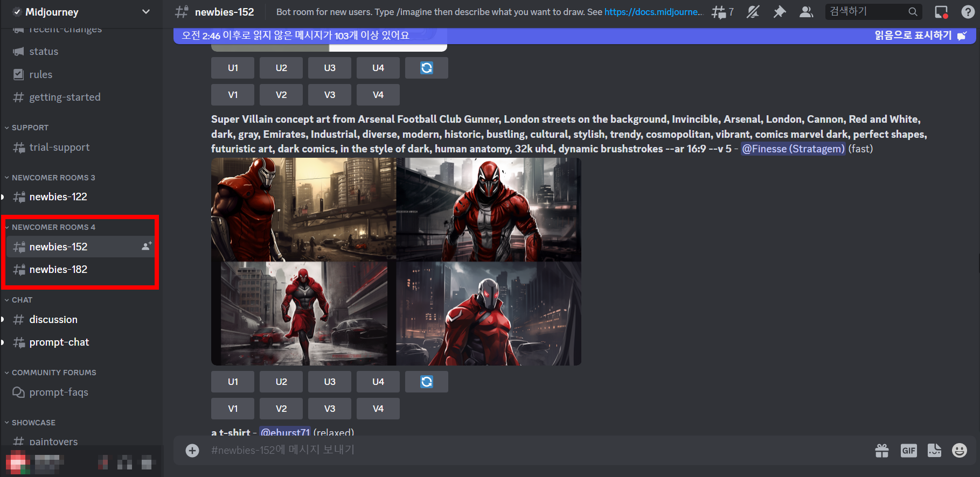Click upper U3 upscale button
Viewport: 980px width, 477px height.
click(x=330, y=68)
